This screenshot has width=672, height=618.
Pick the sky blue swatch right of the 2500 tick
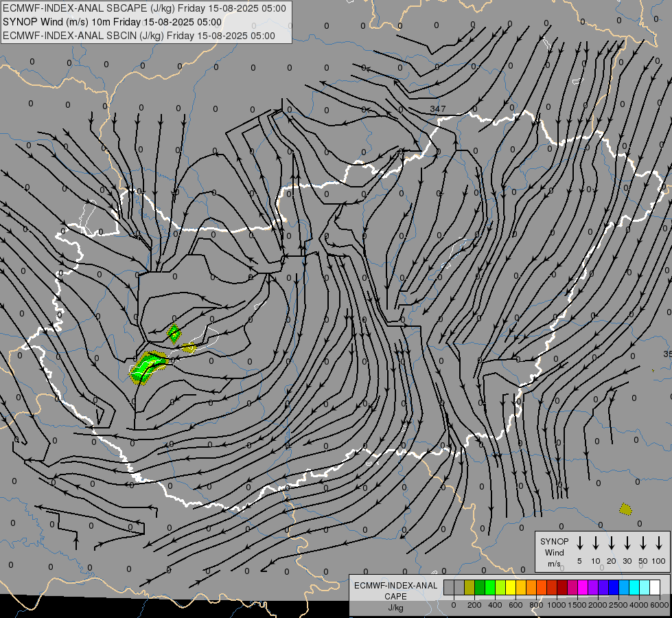coord(624,587)
